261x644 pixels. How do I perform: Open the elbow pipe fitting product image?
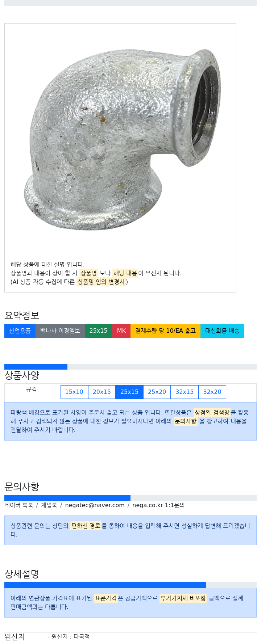[x=122, y=140]
